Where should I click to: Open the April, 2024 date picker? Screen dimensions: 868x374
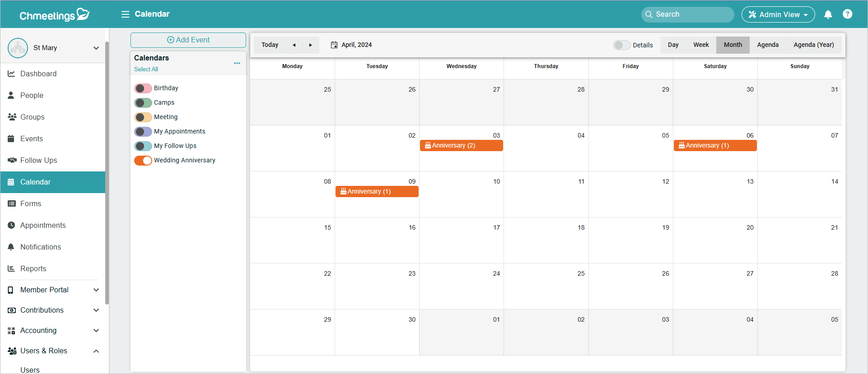coord(351,45)
